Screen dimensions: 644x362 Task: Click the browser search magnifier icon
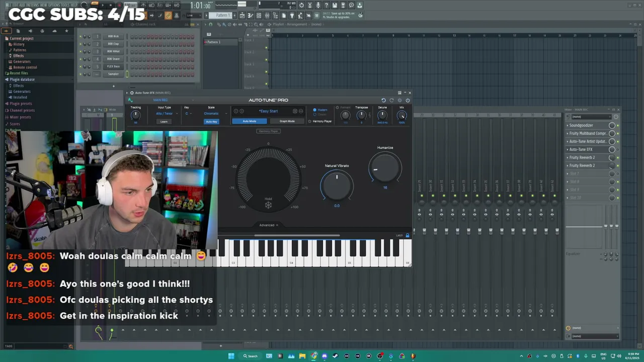click(x=71, y=346)
